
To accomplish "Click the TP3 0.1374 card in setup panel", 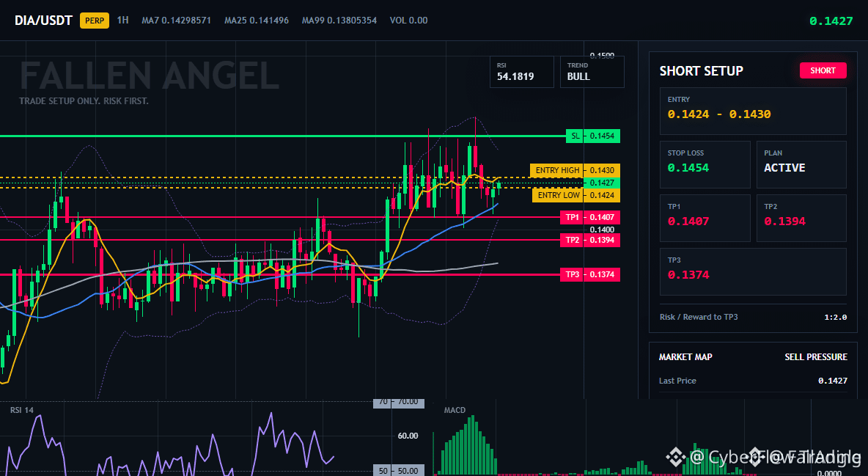I will coord(753,271).
